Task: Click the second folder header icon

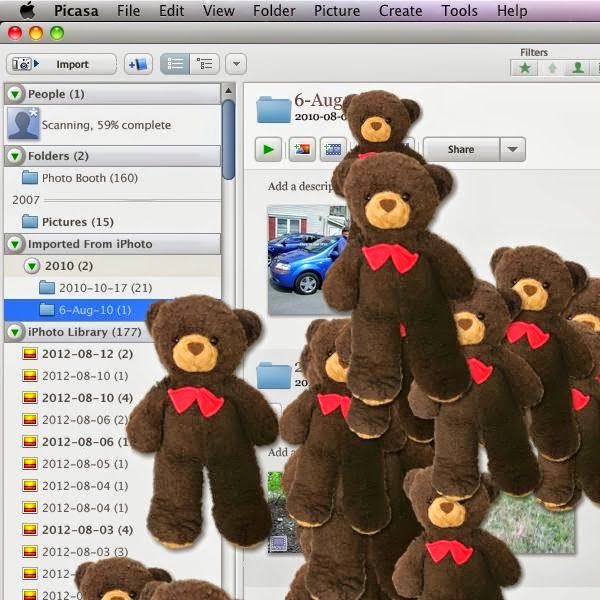Action: 274,375
